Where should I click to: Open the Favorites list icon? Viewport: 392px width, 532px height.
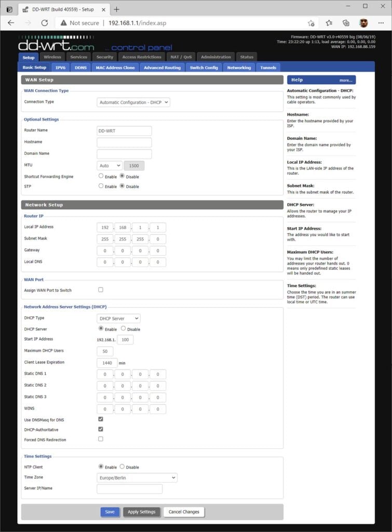pos(329,23)
